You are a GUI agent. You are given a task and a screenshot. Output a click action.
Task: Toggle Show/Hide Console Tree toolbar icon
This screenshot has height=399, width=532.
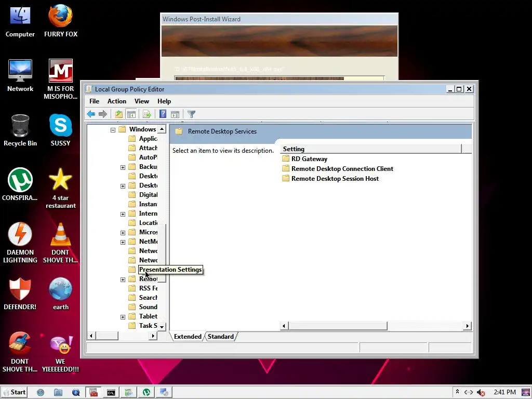tap(131, 114)
